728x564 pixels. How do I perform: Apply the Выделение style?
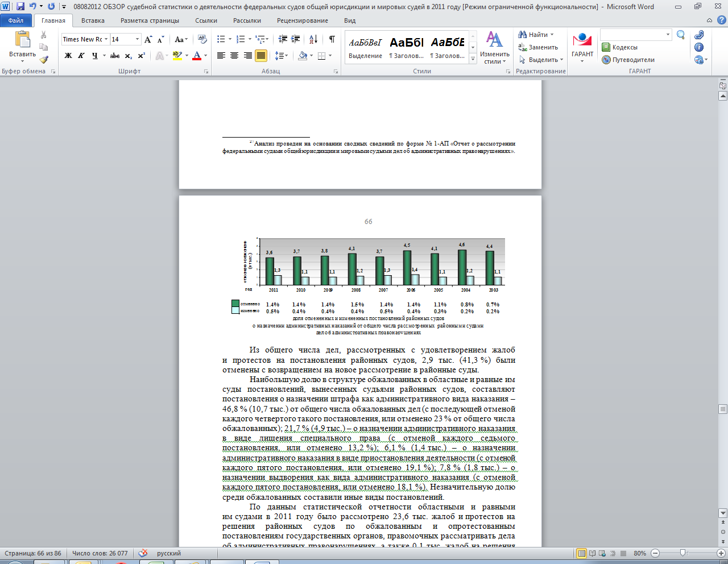point(365,48)
